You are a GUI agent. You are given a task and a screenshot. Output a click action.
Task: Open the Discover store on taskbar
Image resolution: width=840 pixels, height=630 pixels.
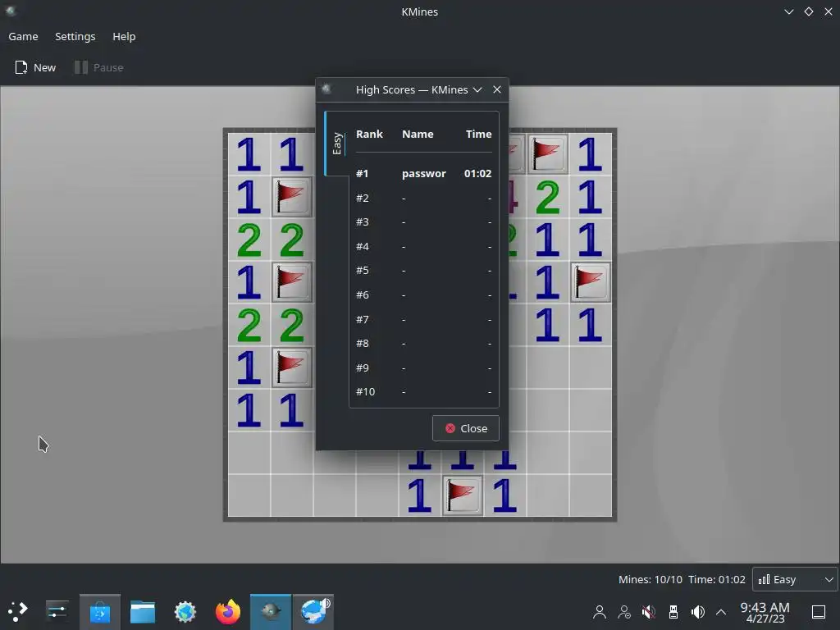click(99, 612)
